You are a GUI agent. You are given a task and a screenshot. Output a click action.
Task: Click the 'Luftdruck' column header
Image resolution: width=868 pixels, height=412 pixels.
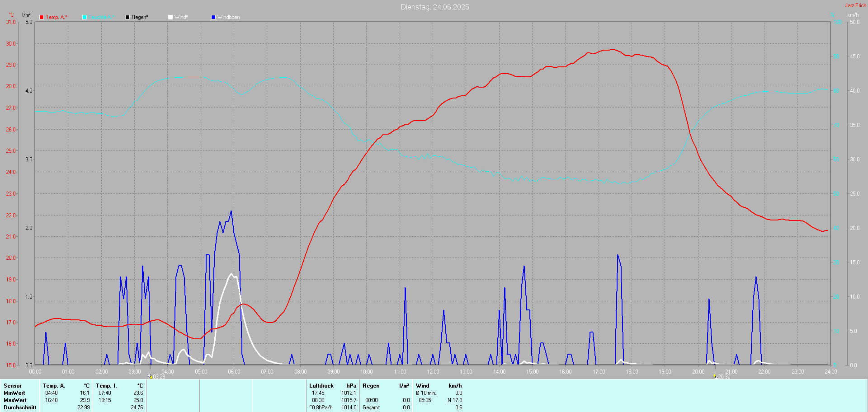click(321, 386)
